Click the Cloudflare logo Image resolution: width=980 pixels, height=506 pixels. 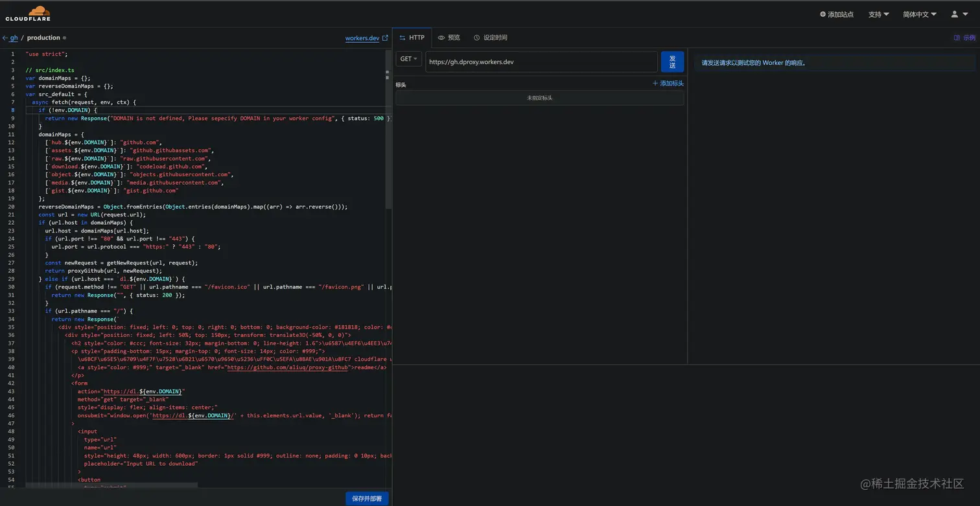(x=28, y=13)
